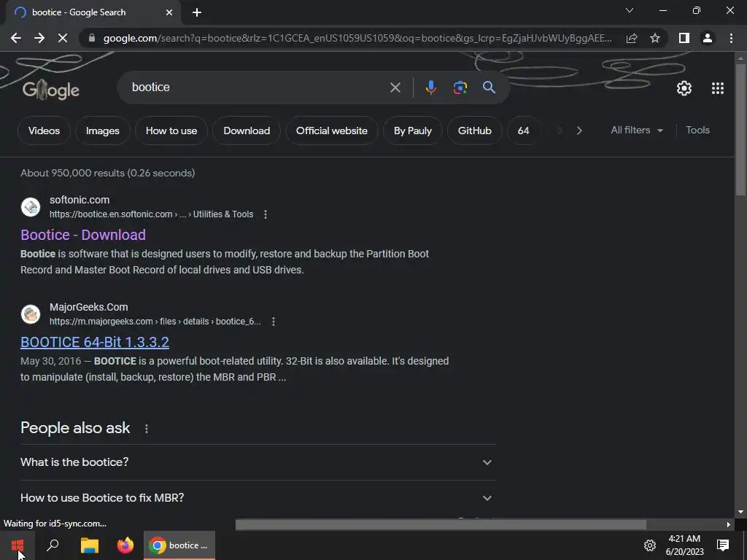Open the All filters dropdown
The width and height of the screenshot is (747, 560).
pos(637,130)
